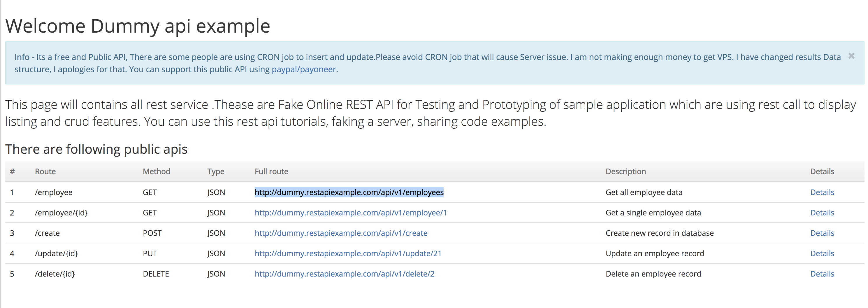Click the Description column header

pyautogui.click(x=625, y=171)
